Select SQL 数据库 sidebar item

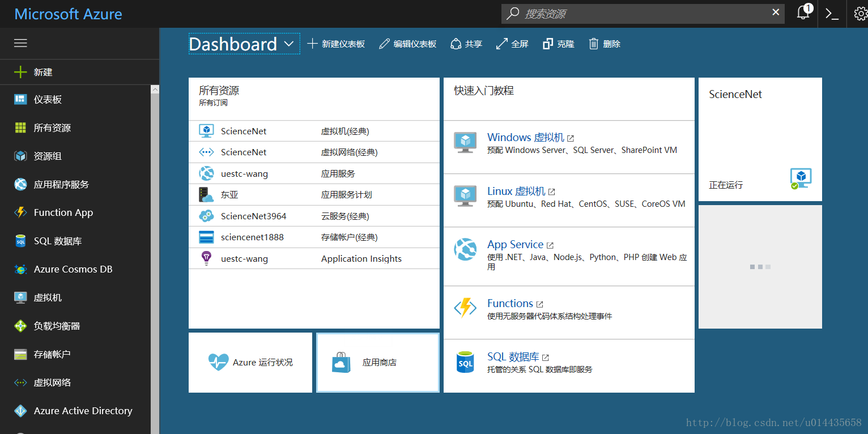pyautogui.click(x=75, y=241)
